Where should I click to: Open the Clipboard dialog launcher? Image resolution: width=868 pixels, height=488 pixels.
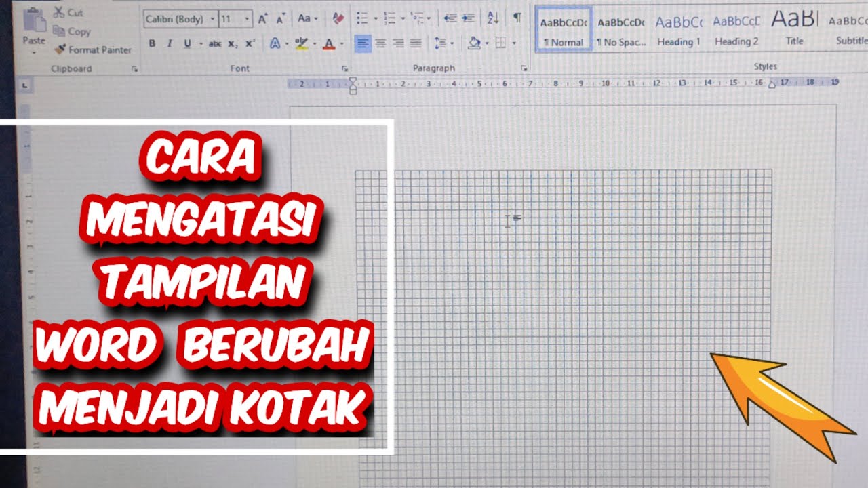(134, 68)
